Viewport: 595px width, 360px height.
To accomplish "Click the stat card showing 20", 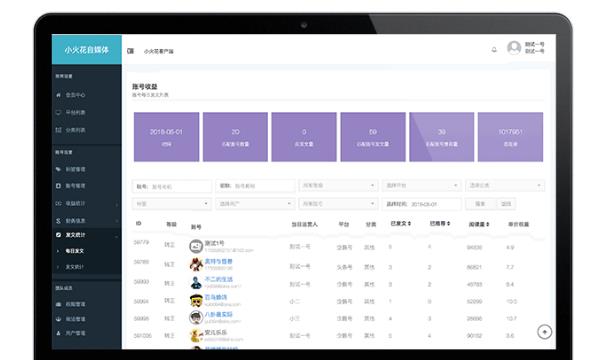I will [235, 137].
